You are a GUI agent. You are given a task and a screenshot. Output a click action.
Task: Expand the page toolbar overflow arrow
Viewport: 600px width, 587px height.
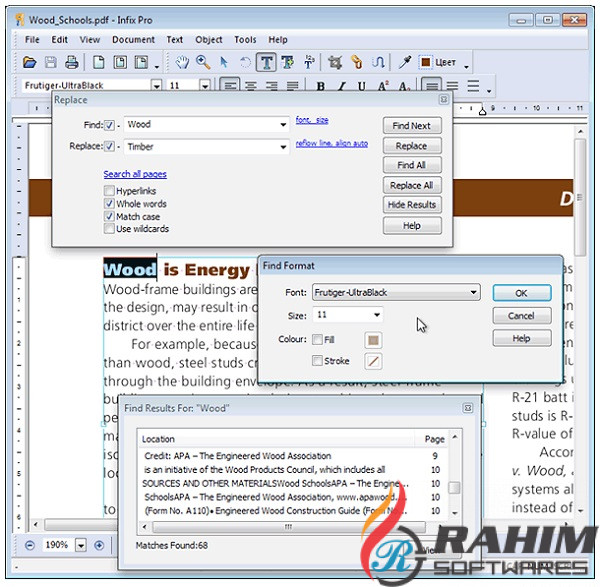157,67
